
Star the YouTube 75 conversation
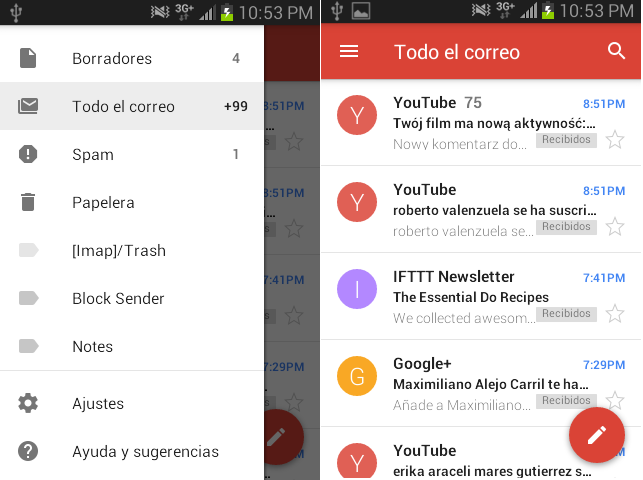point(615,140)
